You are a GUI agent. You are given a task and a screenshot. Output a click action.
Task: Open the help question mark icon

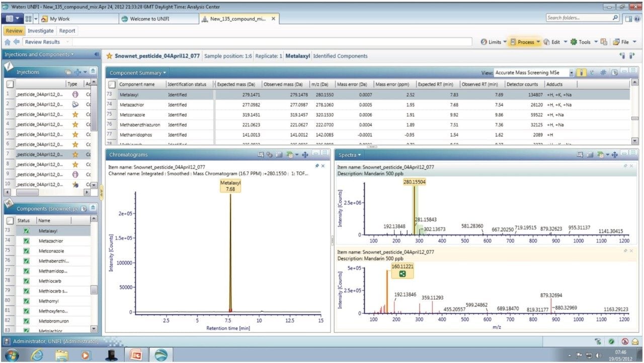coord(636,19)
